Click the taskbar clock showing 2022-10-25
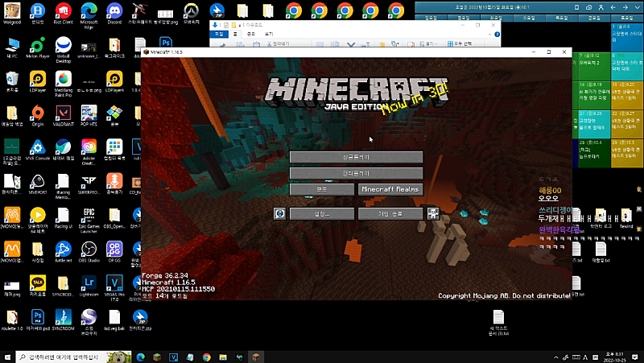This screenshot has width=644, height=363. pos(614,357)
